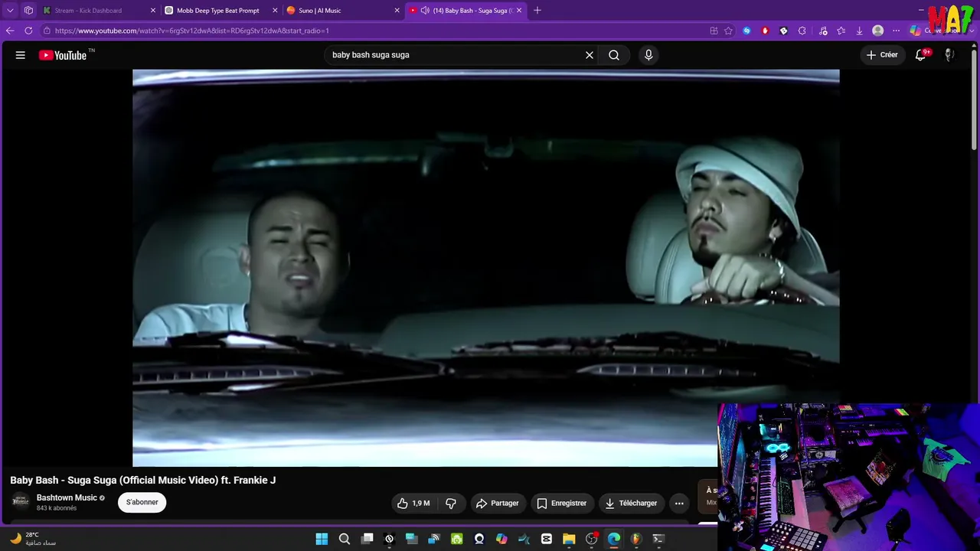Open a new browser tab
This screenshot has height=551, width=980.
click(537, 11)
